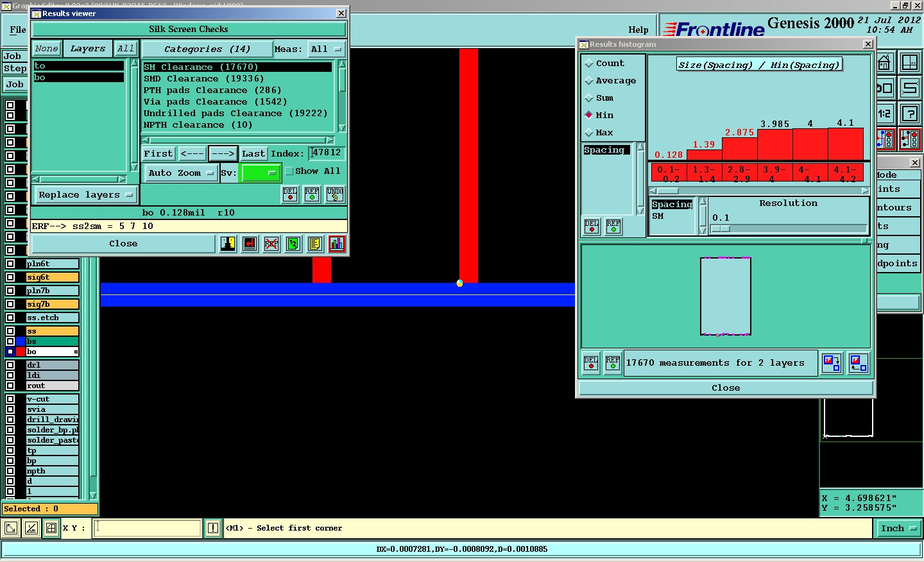924x562 pixels.
Task: Click the First button
Action: pos(158,154)
